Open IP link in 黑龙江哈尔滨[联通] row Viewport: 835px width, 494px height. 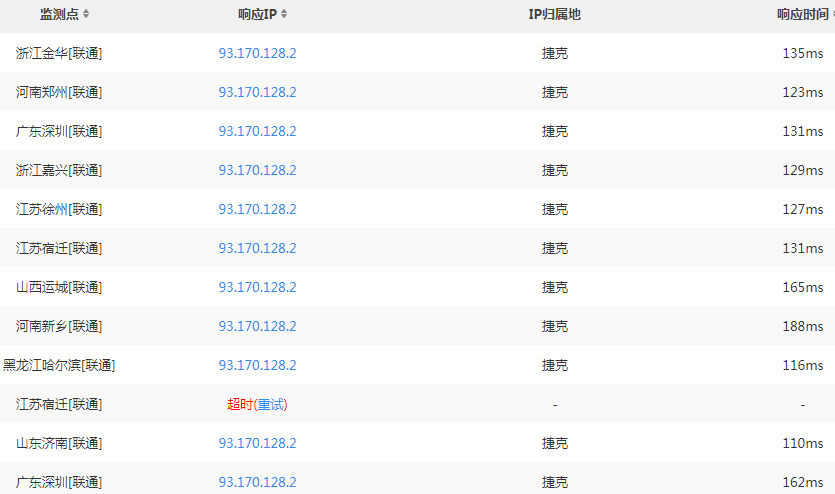point(257,365)
